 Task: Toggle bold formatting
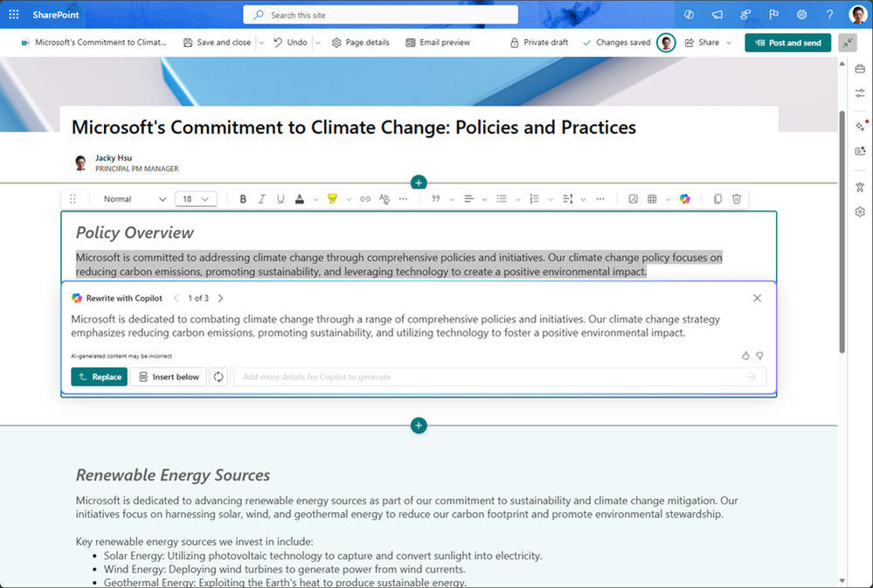pos(243,199)
